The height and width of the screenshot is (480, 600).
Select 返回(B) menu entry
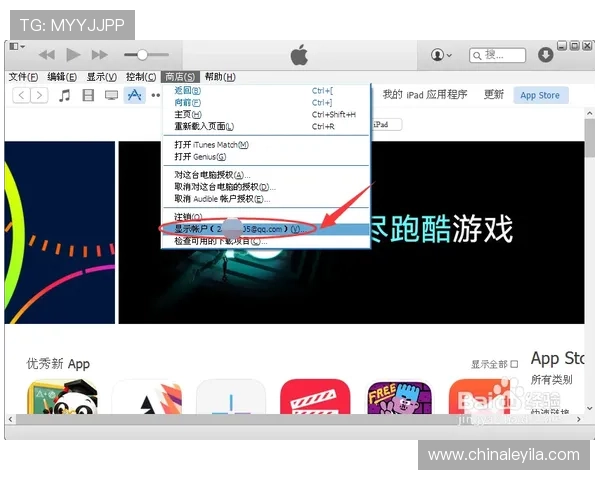[266, 91]
